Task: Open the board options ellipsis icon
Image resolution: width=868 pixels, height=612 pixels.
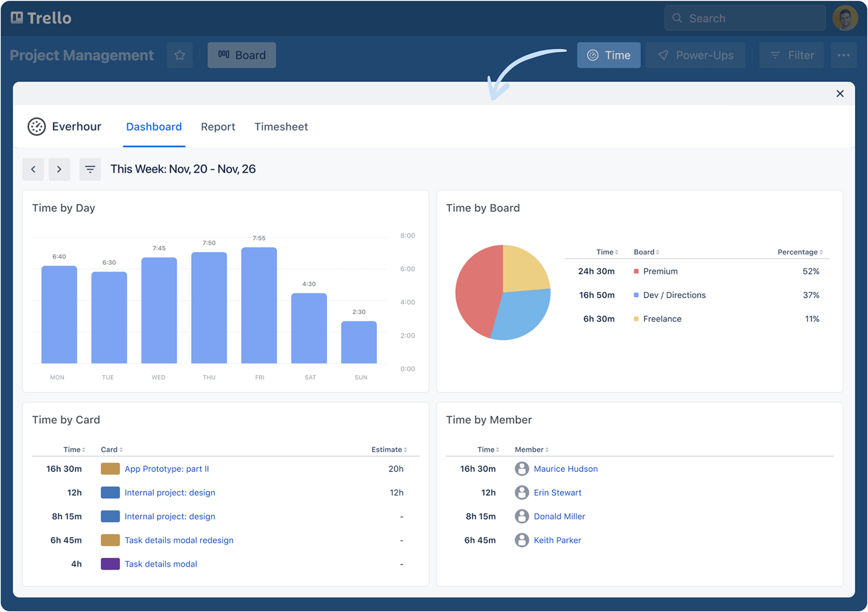Action: tap(844, 55)
